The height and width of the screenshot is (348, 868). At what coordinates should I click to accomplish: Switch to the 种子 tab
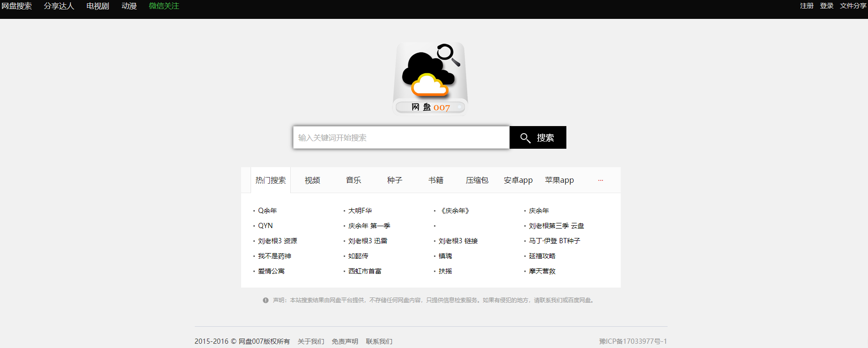[395, 180]
